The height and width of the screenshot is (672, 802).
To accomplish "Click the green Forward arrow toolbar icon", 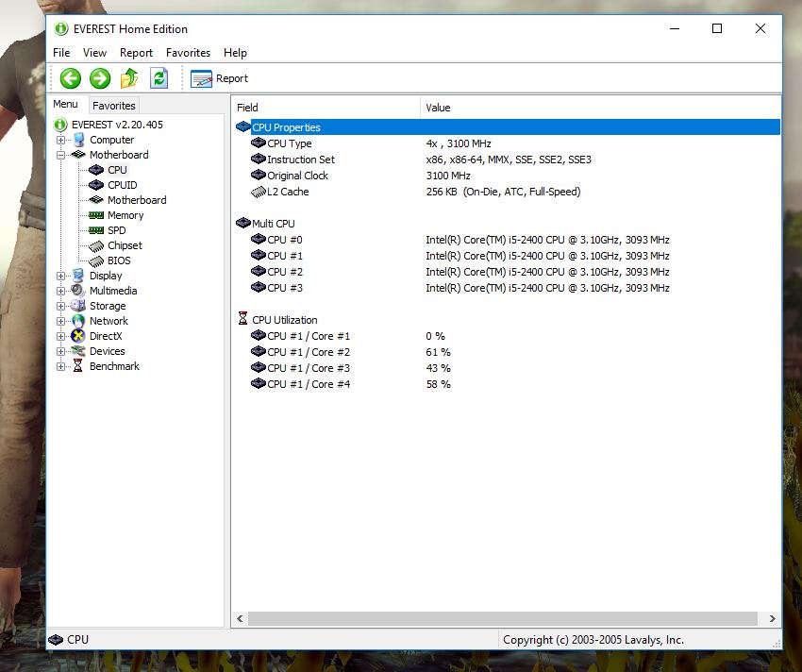I will [x=100, y=78].
